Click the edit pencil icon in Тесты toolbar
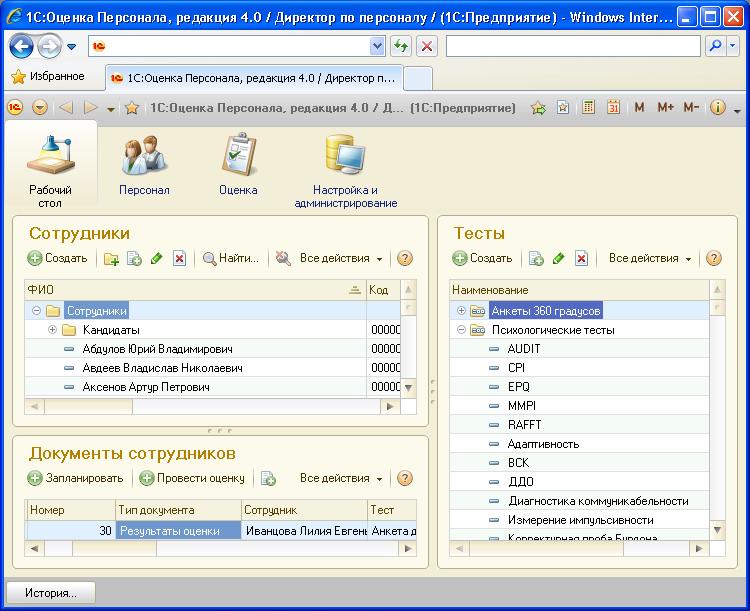Image resolution: width=750 pixels, height=611 pixels. click(x=559, y=259)
